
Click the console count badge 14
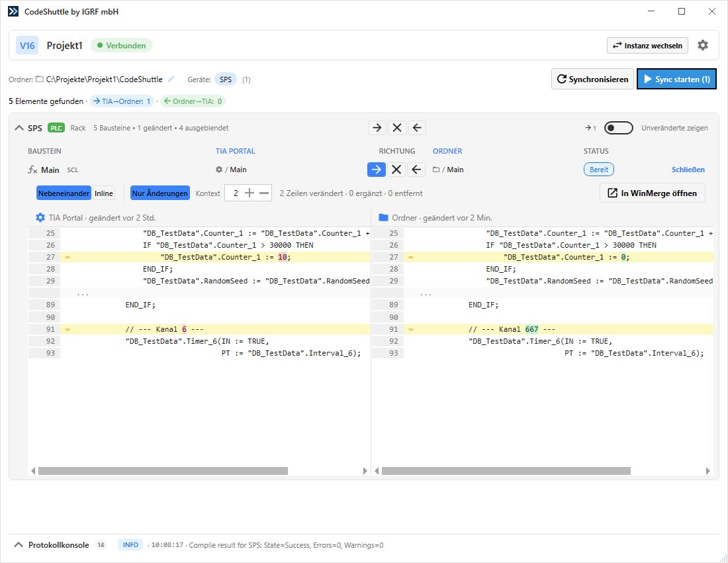click(x=101, y=544)
